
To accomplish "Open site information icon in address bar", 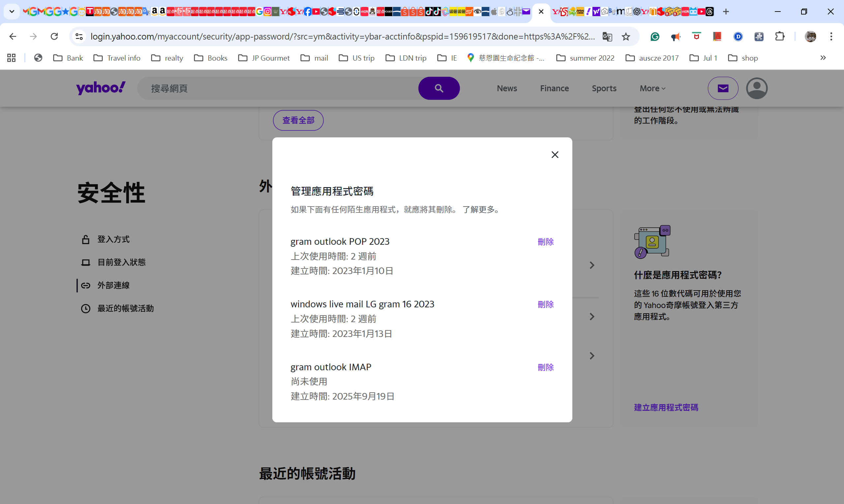I will 79,37.
